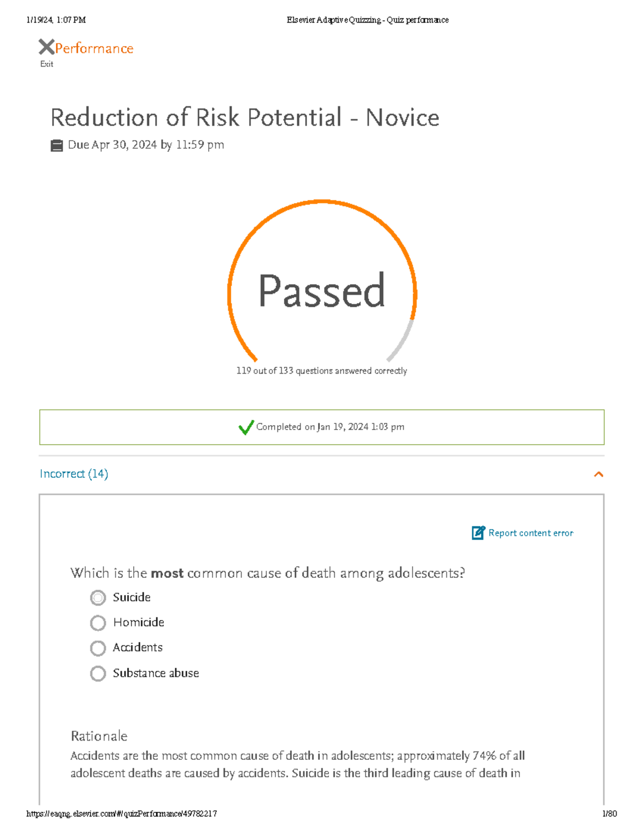Select the Substance abuse answer option
The width and height of the screenshot is (644, 834).
click(98, 673)
